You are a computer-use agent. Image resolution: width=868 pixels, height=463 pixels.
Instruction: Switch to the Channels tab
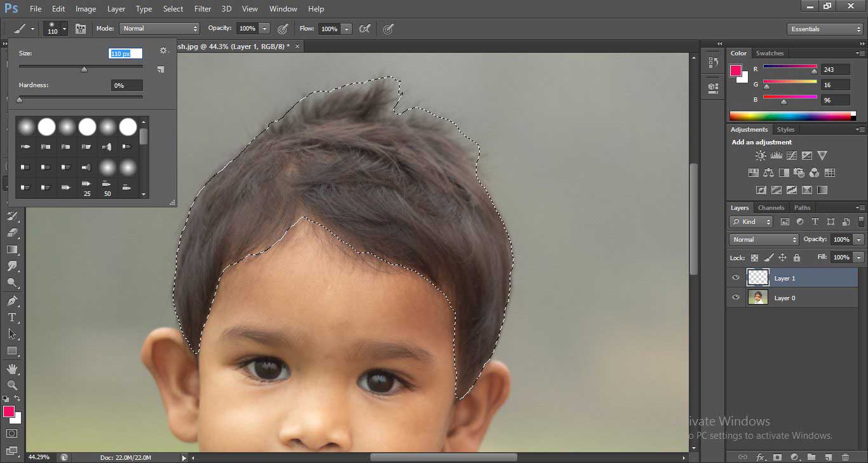pyautogui.click(x=771, y=207)
